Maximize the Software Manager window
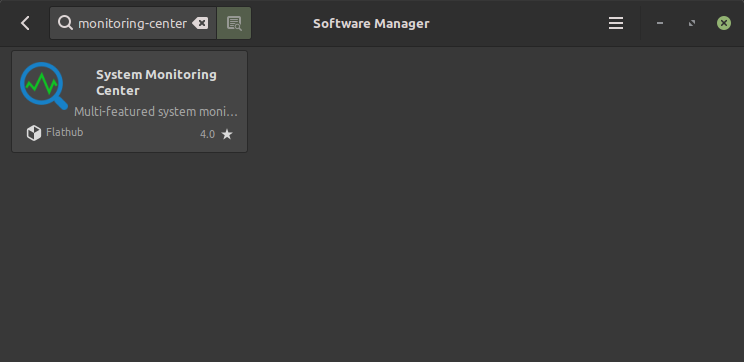The height and width of the screenshot is (362, 744). (692, 23)
